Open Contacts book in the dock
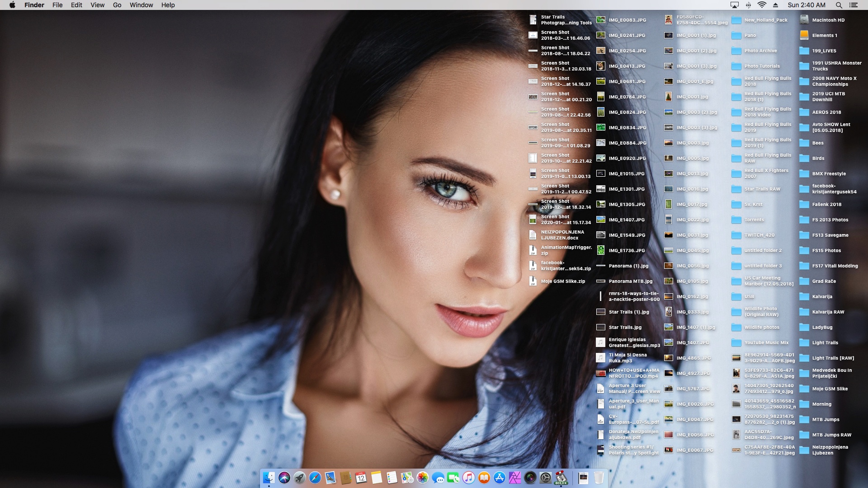The width and height of the screenshot is (868, 488). pyautogui.click(x=346, y=478)
